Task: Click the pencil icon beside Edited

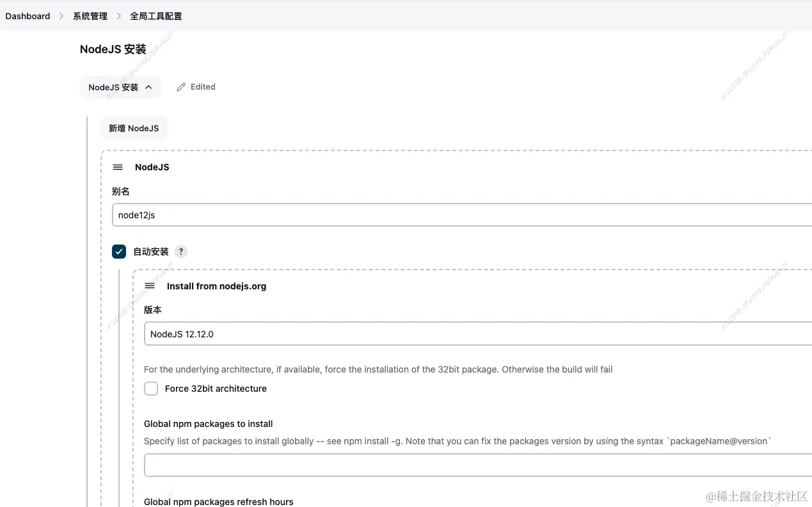Action: tap(181, 87)
